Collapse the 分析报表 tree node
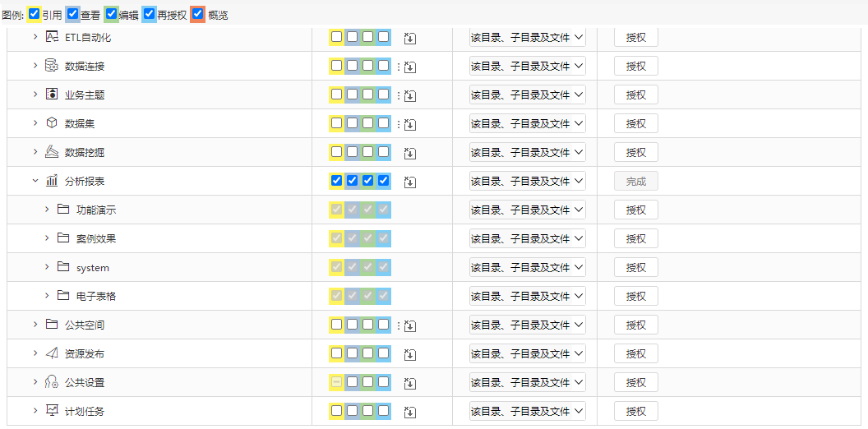This screenshot has width=868, height=429. pyautogui.click(x=35, y=181)
